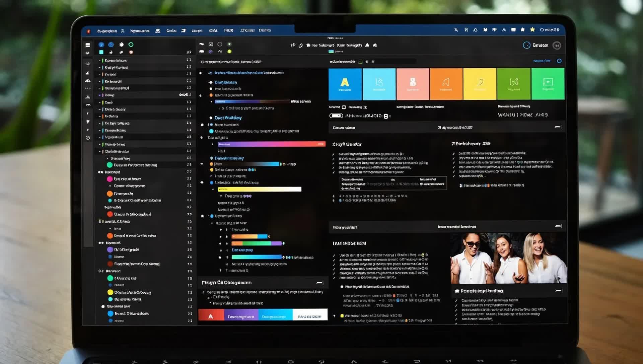Click the white rectangle icon in the top menu bar
This screenshot has width=643, height=364.
coord(513,30)
